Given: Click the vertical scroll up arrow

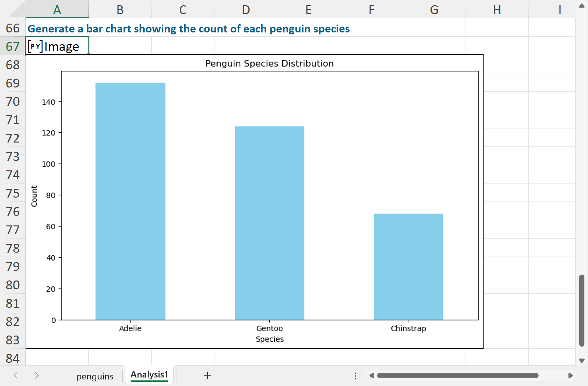Looking at the screenshot, I should click(x=582, y=6).
